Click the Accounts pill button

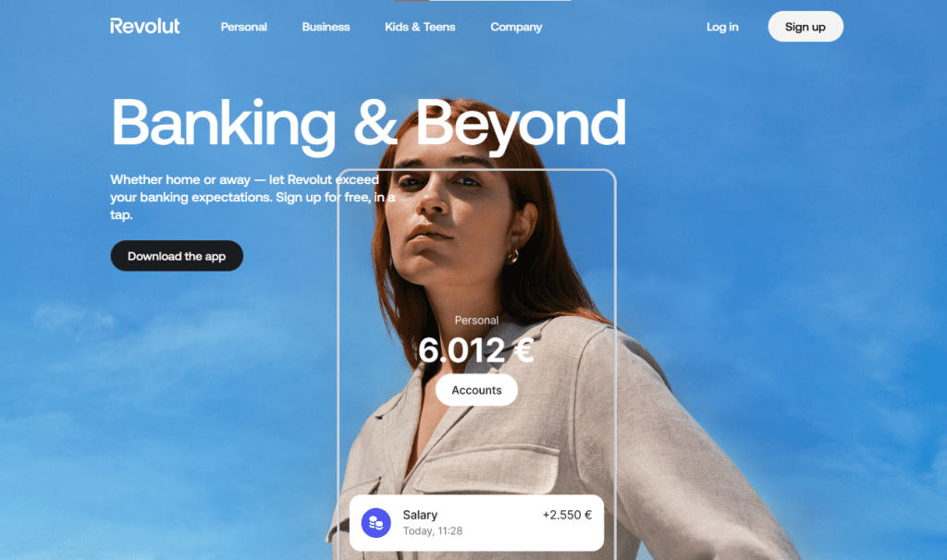(476, 390)
